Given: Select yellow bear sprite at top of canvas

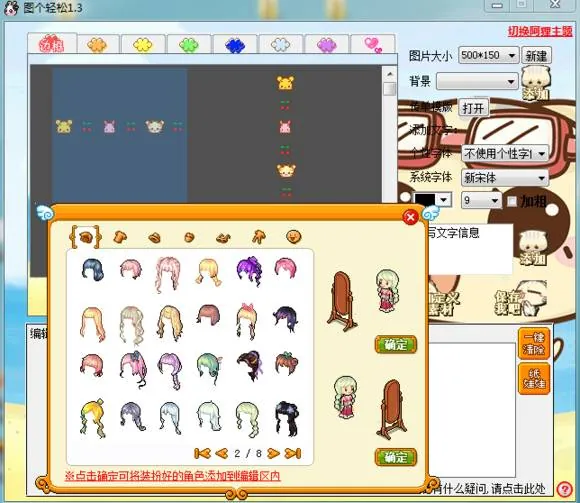Looking at the screenshot, I should click(x=285, y=83).
